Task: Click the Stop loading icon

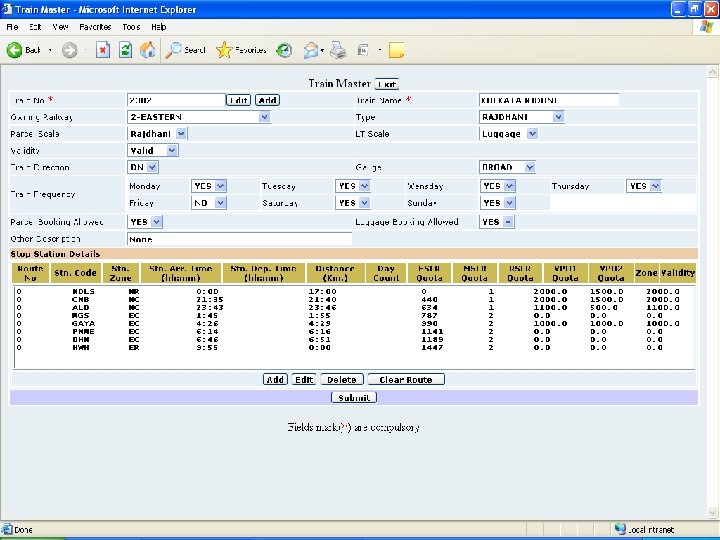Action: tap(102, 50)
